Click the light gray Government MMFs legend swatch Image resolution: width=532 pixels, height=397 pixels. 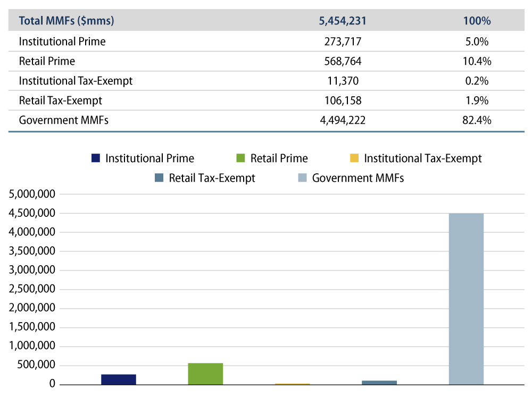302,178
